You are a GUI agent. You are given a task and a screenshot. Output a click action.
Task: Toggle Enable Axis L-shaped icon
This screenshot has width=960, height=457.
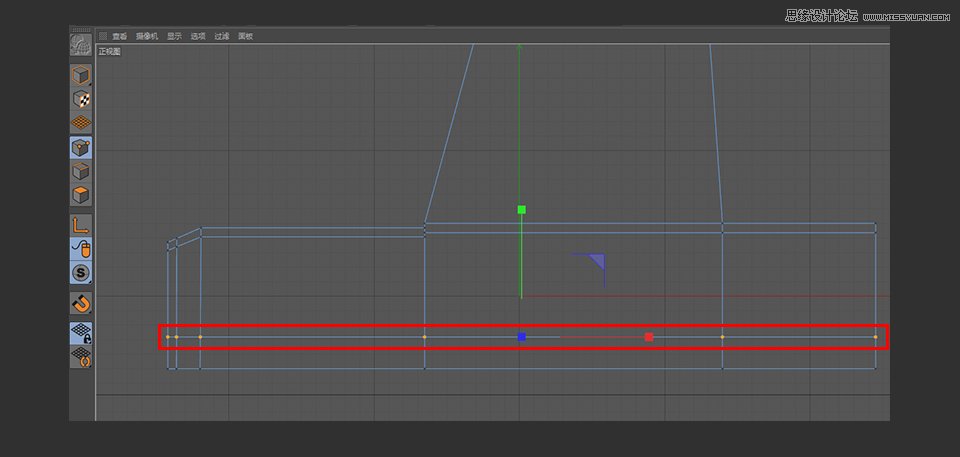click(81, 225)
